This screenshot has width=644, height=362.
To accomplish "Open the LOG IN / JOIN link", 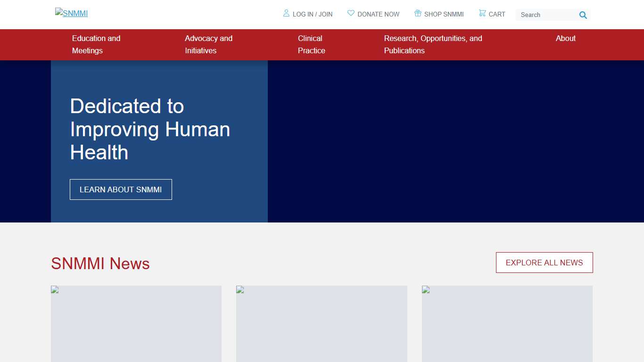I will pyautogui.click(x=312, y=14).
